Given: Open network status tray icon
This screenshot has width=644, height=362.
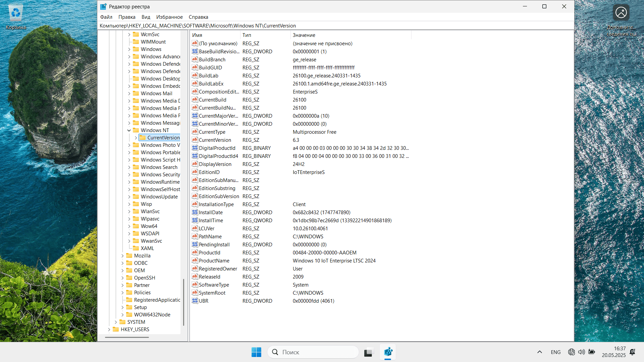Looking at the screenshot, I should pyautogui.click(x=572, y=352).
